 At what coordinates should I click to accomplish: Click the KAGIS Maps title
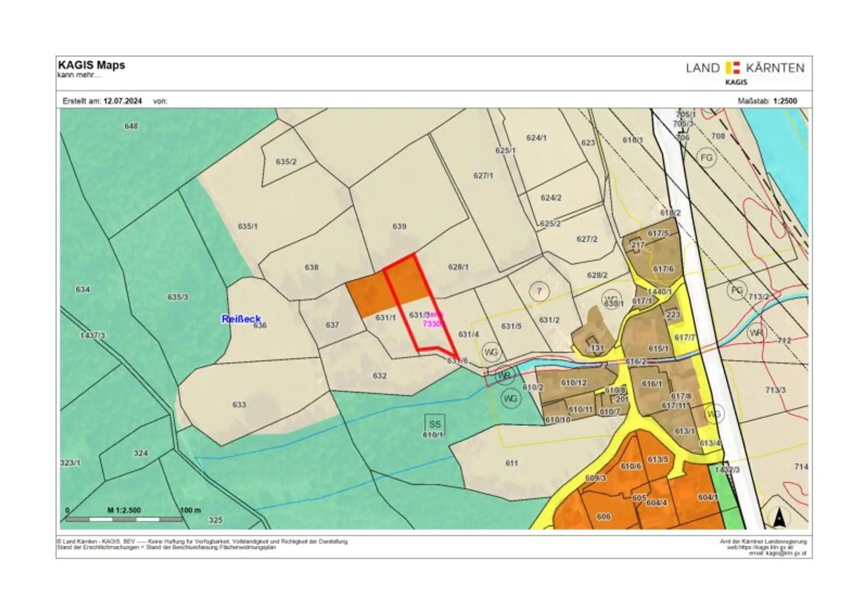click(x=91, y=65)
